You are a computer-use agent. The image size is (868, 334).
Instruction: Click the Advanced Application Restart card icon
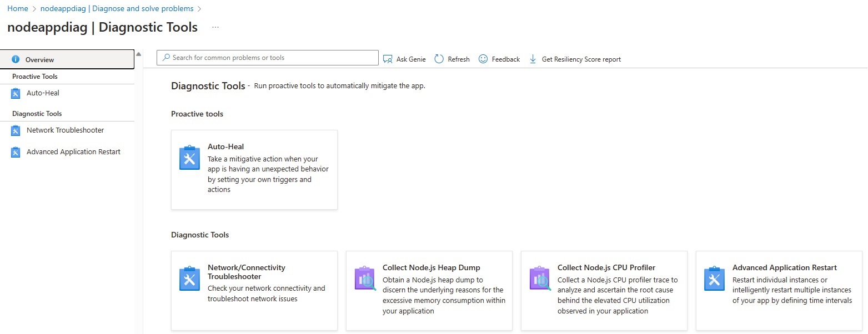(x=714, y=279)
